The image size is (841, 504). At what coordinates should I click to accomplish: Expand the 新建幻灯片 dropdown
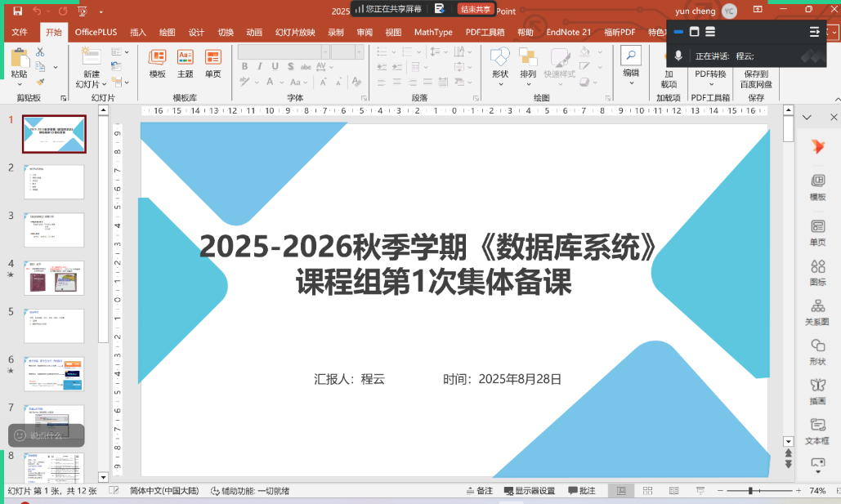point(92,83)
